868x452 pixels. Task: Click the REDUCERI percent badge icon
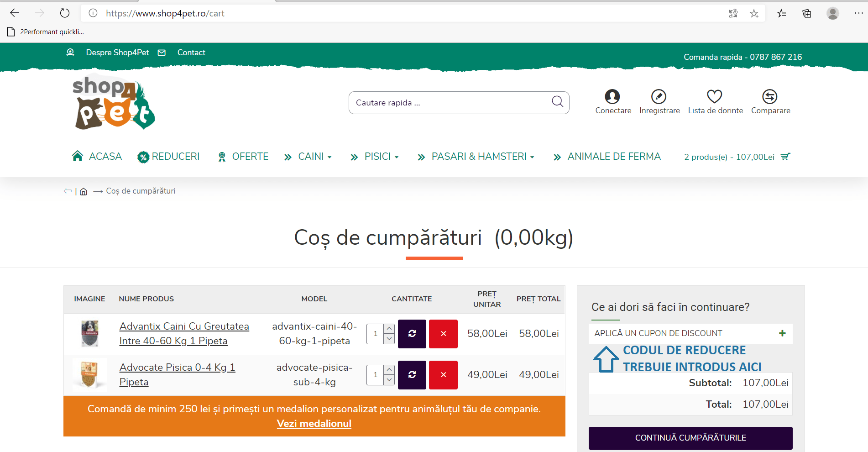tap(143, 156)
